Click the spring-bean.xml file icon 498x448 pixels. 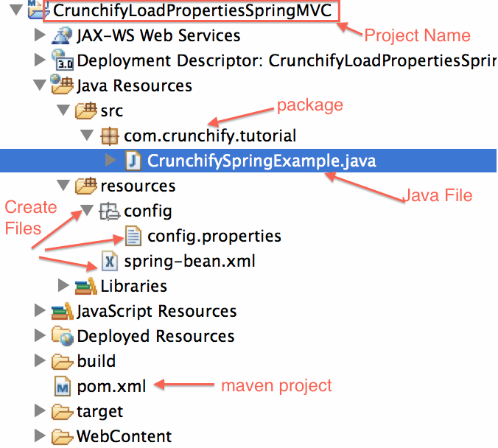click(110, 261)
